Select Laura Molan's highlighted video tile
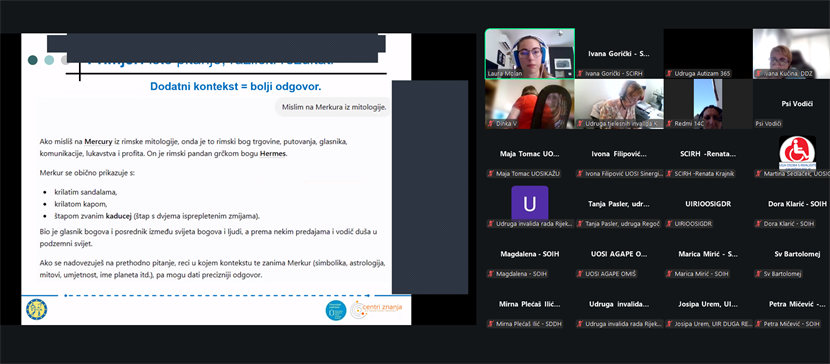This screenshot has width=830, height=364. point(529,54)
